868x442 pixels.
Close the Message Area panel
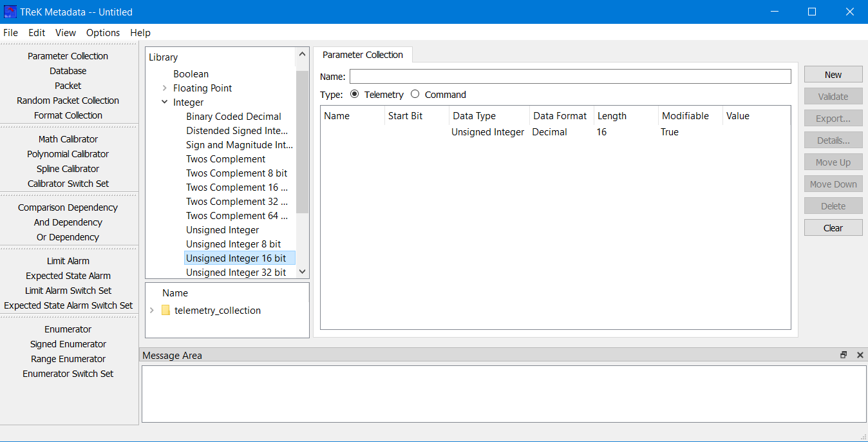tap(860, 355)
